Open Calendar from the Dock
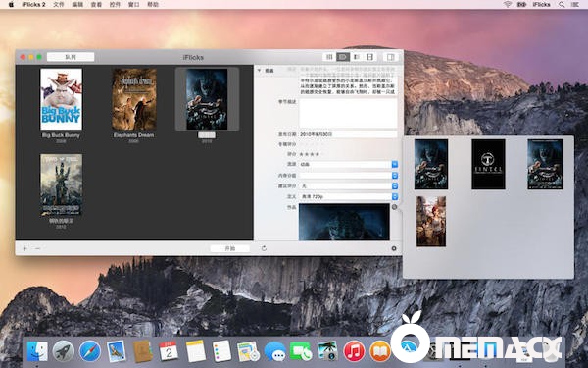 pos(169,351)
